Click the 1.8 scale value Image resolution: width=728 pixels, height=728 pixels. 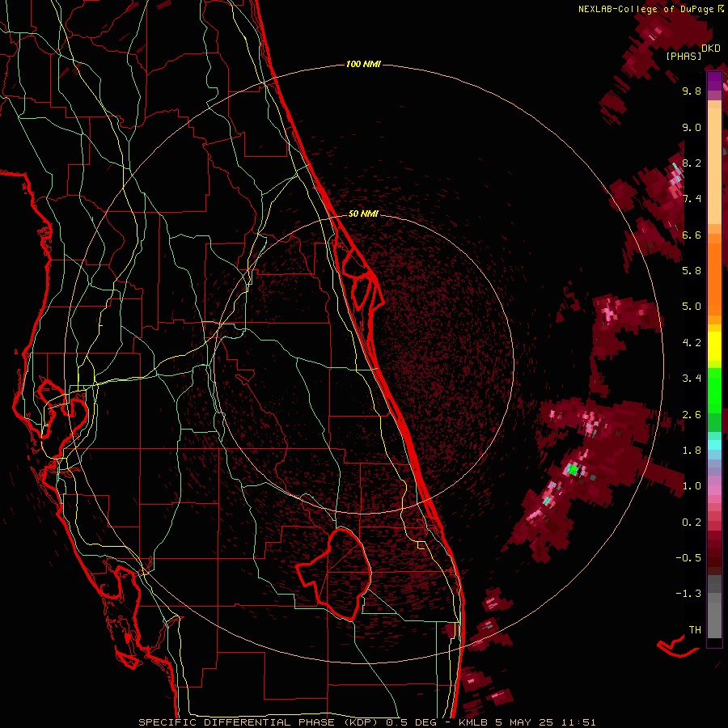coord(692,451)
